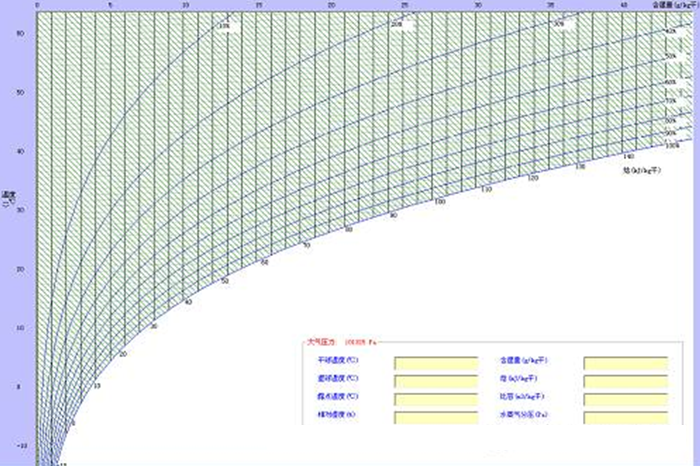This screenshot has height=466, width=700.
Task: Click the 140 enthalpy line marker
Action: pyautogui.click(x=628, y=157)
